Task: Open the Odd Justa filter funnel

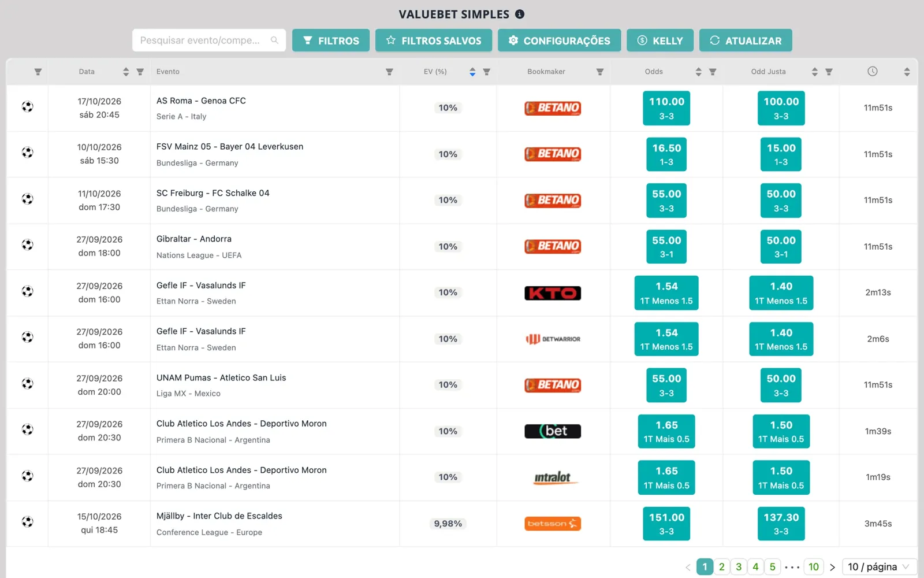Action: pyautogui.click(x=829, y=72)
